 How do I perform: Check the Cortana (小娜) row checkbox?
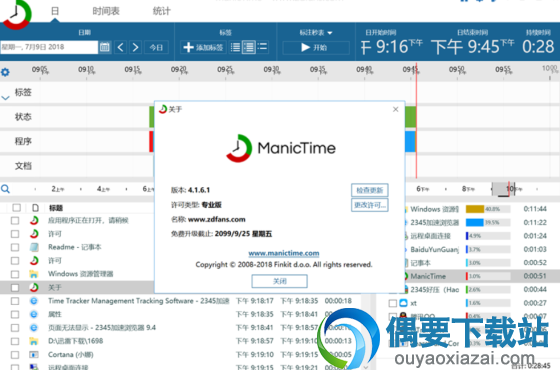point(15,355)
